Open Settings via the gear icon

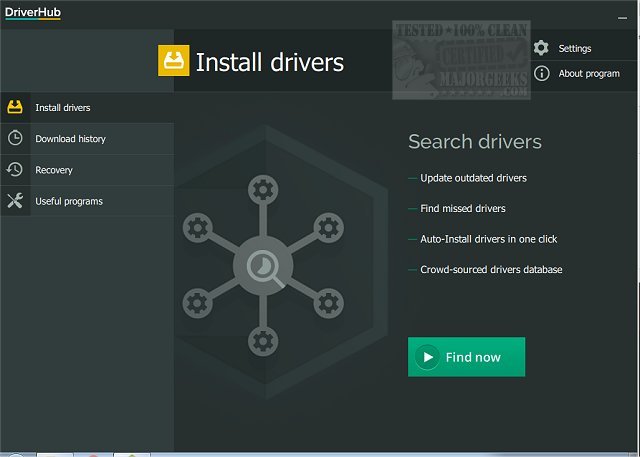tap(541, 48)
